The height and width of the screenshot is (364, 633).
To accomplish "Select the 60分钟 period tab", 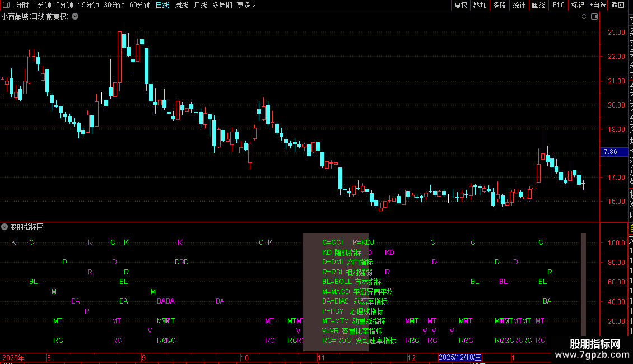I will point(139,5).
